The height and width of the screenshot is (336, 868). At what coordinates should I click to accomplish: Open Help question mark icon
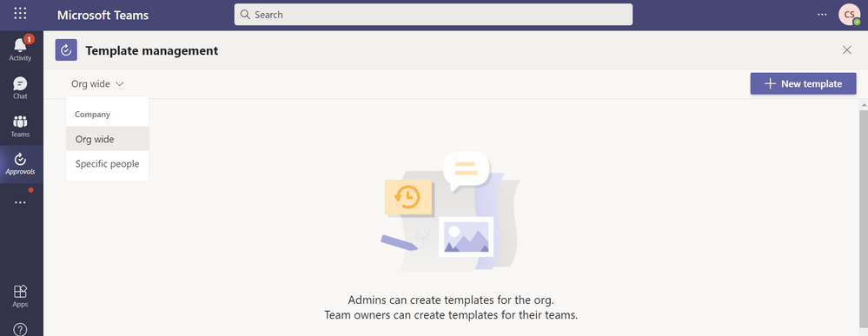pos(21,329)
